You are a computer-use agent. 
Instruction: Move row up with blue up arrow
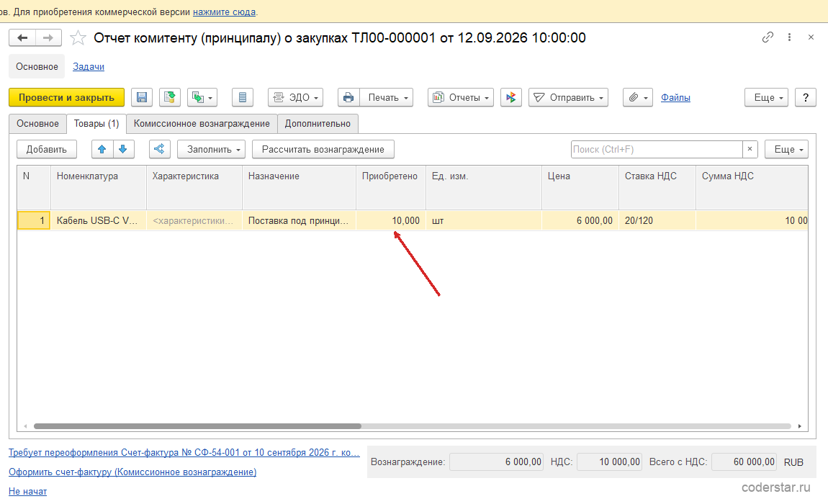tap(102, 150)
